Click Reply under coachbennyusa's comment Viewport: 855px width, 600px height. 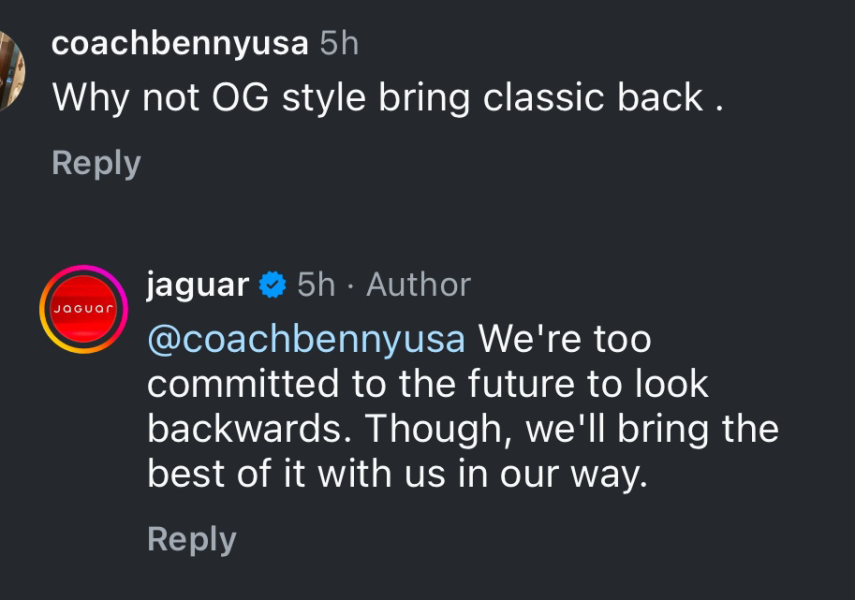coord(95,162)
